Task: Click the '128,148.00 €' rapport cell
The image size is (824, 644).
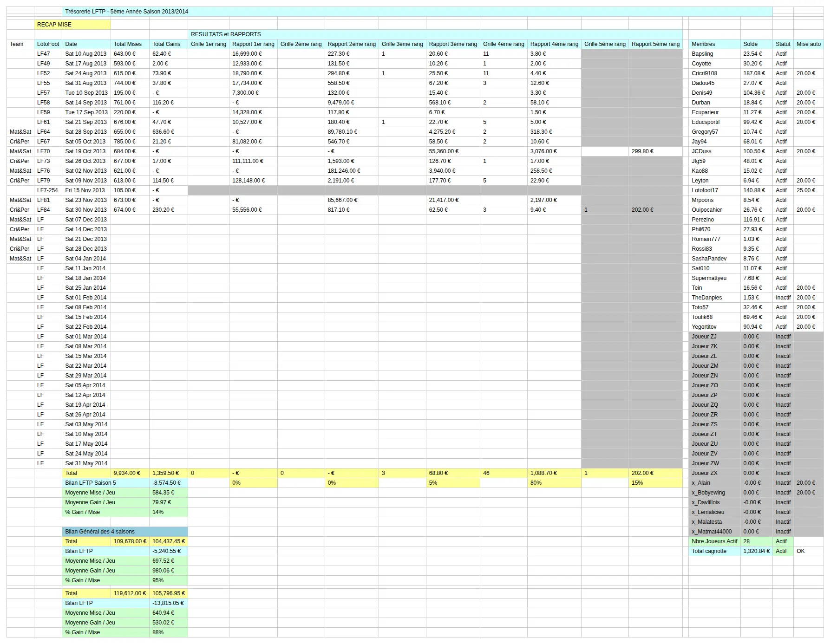Action: click(253, 181)
